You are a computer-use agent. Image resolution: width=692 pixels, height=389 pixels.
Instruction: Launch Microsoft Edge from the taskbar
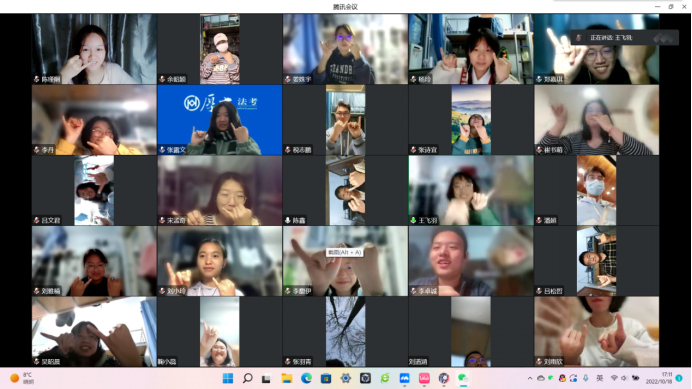(306, 378)
